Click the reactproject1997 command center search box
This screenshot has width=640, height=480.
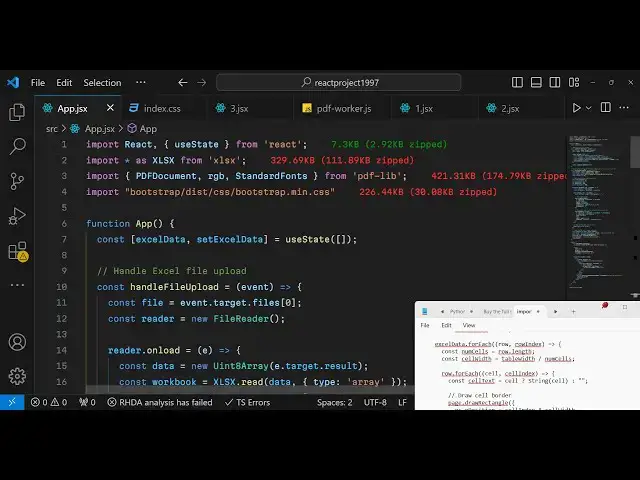(339, 82)
